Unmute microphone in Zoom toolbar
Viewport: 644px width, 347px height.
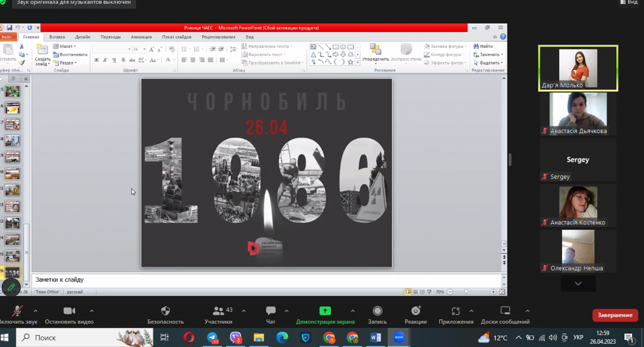click(17, 311)
